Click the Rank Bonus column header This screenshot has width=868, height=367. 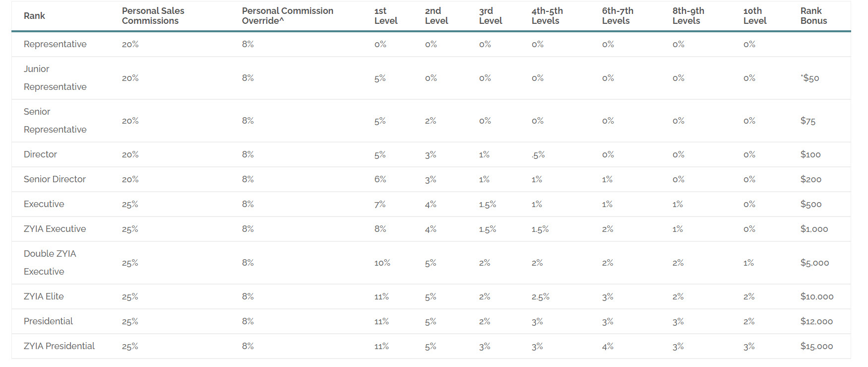pyautogui.click(x=813, y=16)
